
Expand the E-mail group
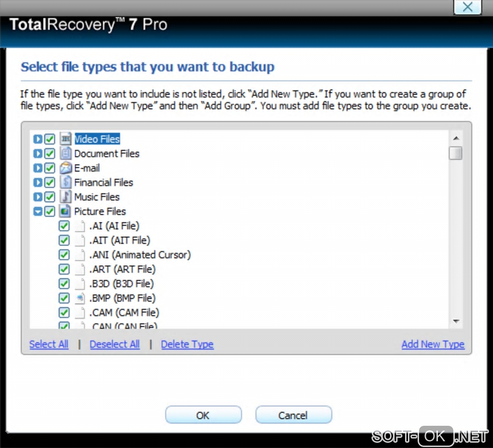coord(38,168)
